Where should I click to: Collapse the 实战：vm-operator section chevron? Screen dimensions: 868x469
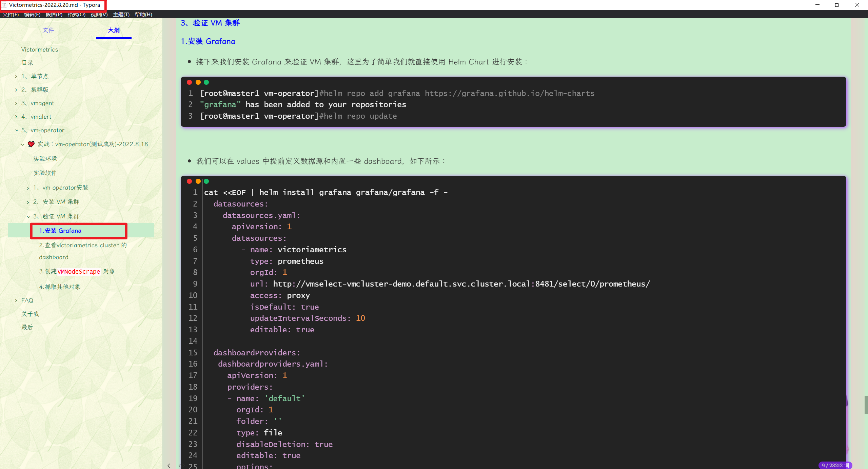click(x=23, y=144)
